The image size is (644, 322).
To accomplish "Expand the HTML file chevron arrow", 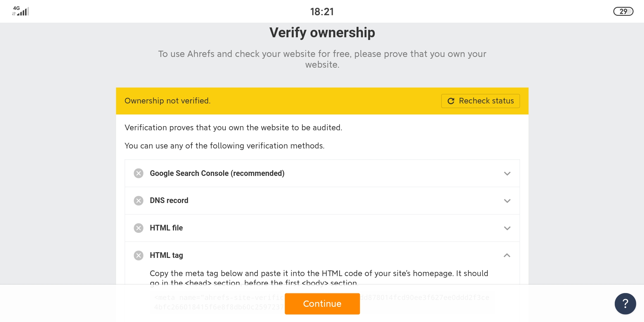I will click(507, 228).
